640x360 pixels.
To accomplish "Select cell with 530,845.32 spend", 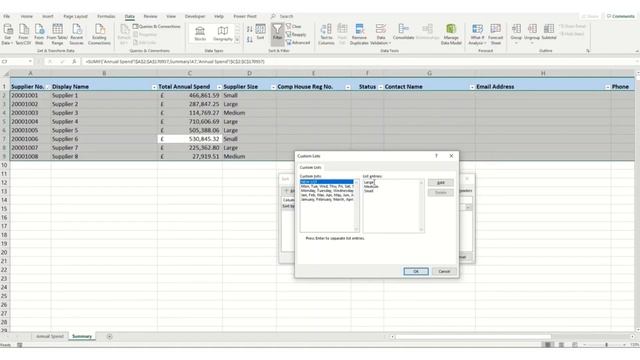I will point(190,139).
